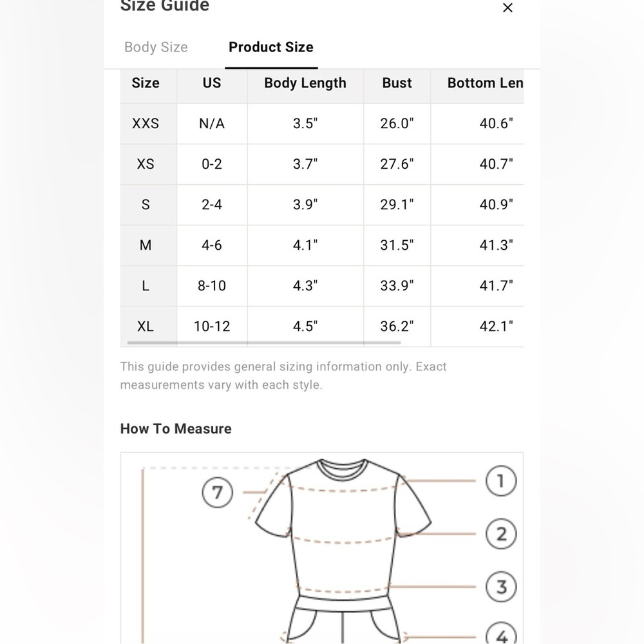
Task: Click the Body Length column header
Action: coord(305,83)
